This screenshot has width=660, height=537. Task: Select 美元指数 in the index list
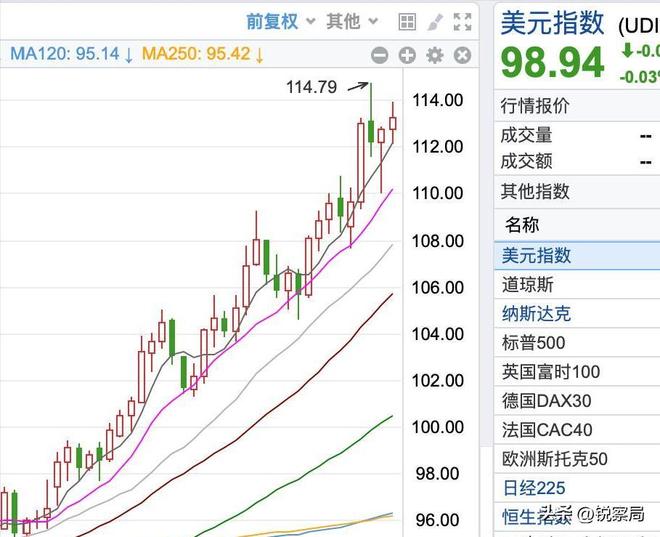pyautogui.click(x=537, y=255)
